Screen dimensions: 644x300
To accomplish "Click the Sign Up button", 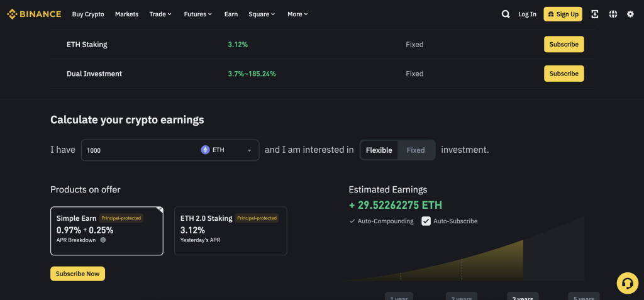I will pyautogui.click(x=563, y=14).
